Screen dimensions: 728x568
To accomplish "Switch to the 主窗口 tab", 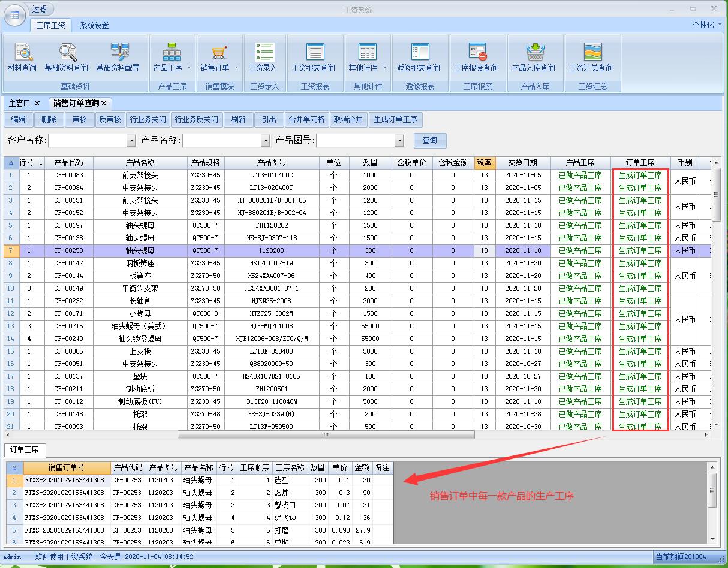I will (x=19, y=104).
